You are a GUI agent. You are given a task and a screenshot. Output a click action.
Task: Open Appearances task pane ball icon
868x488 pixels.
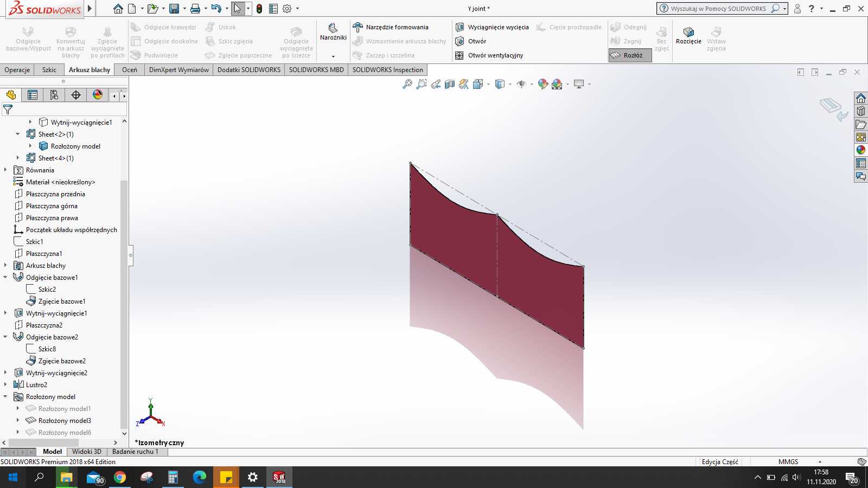[861, 150]
